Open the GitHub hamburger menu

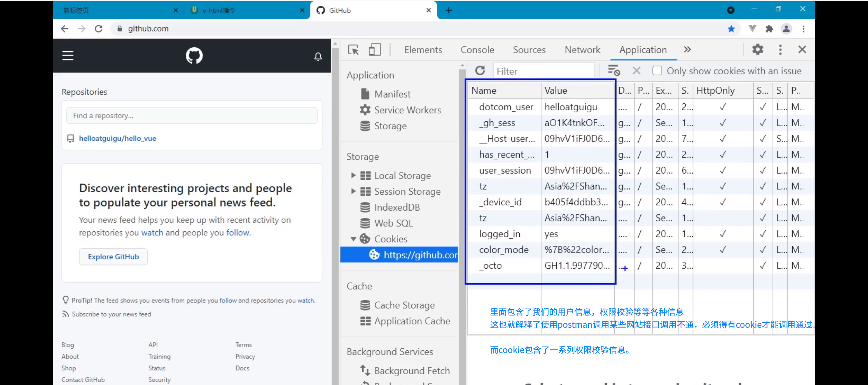pos(68,55)
